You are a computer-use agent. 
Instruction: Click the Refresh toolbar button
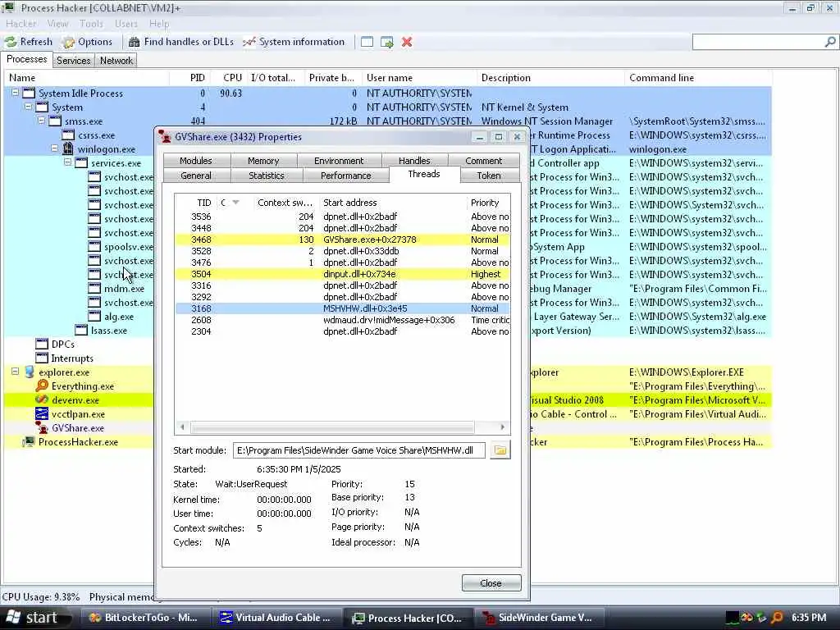point(29,42)
